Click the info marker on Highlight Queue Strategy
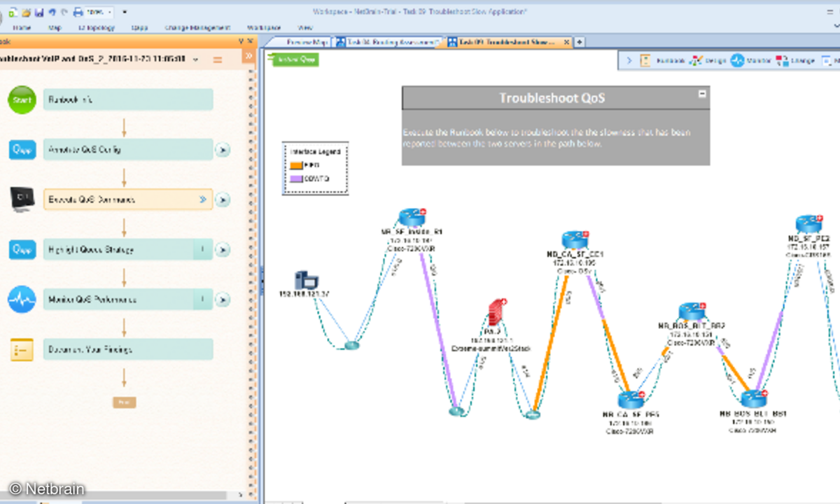The width and height of the screenshot is (840, 504). click(x=202, y=250)
